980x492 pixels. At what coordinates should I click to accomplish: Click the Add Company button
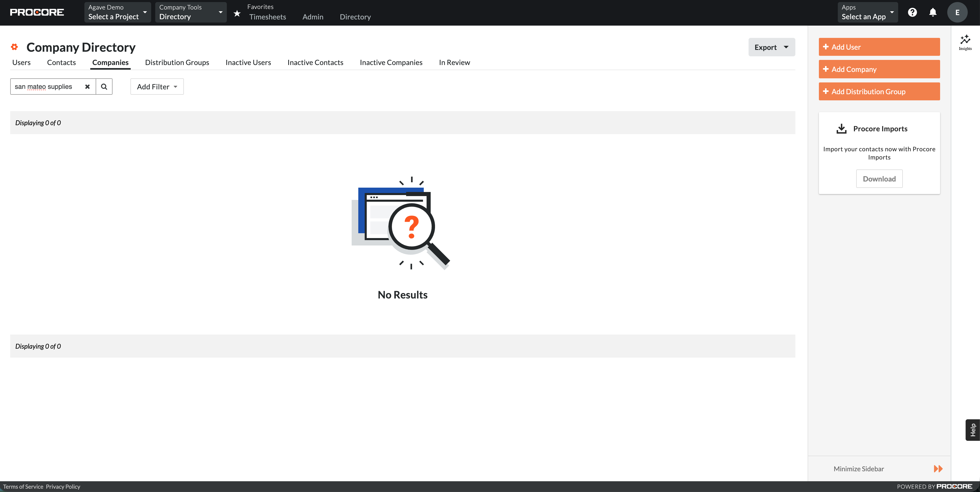(879, 69)
